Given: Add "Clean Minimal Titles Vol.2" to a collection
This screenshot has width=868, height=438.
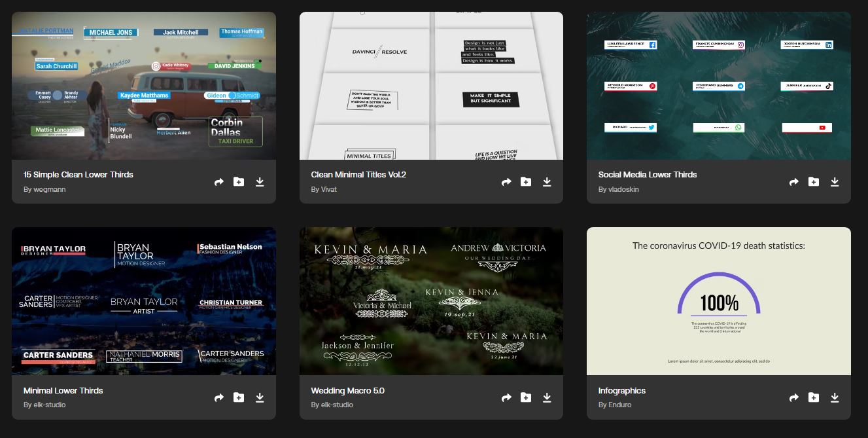Looking at the screenshot, I should tap(526, 182).
